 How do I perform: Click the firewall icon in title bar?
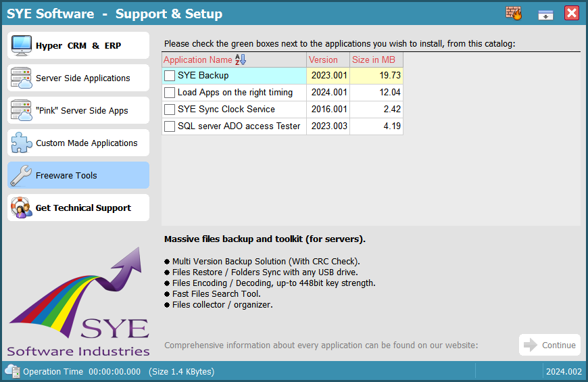tap(514, 13)
